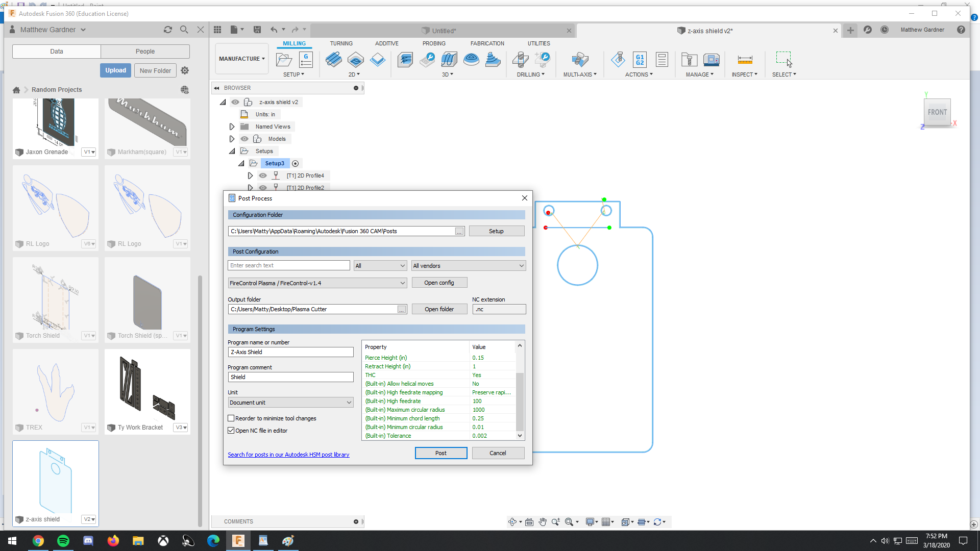
Task: Expand the [T1] 2D Profile4 operation
Action: 250,176
